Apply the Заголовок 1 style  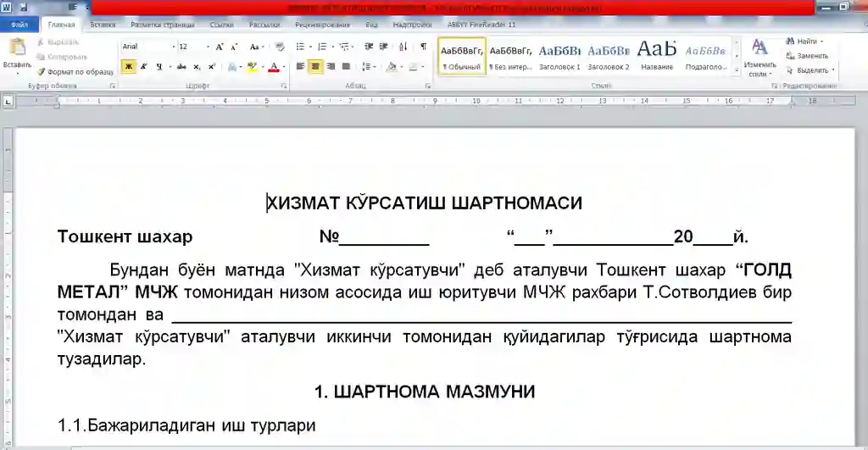pyautogui.click(x=559, y=57)
